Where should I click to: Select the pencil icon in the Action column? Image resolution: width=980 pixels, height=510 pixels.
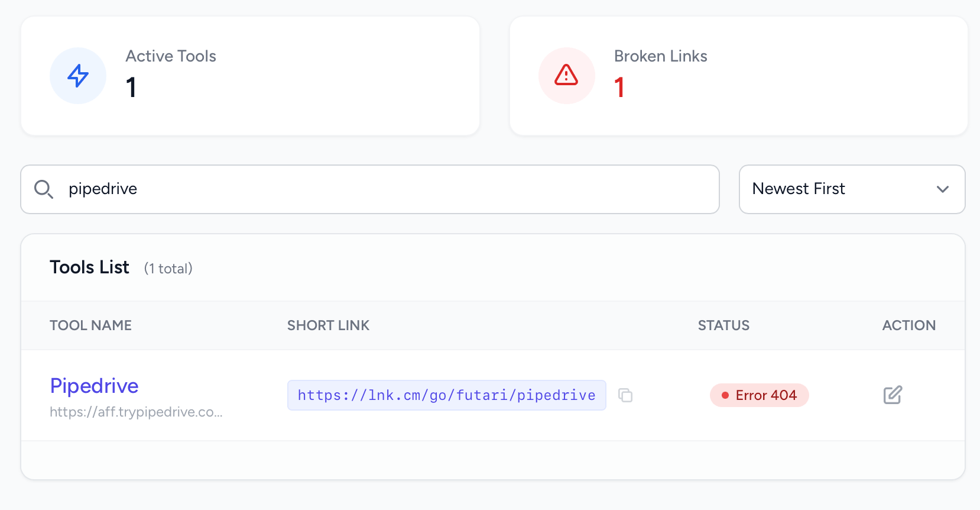(x=893, y=395)
